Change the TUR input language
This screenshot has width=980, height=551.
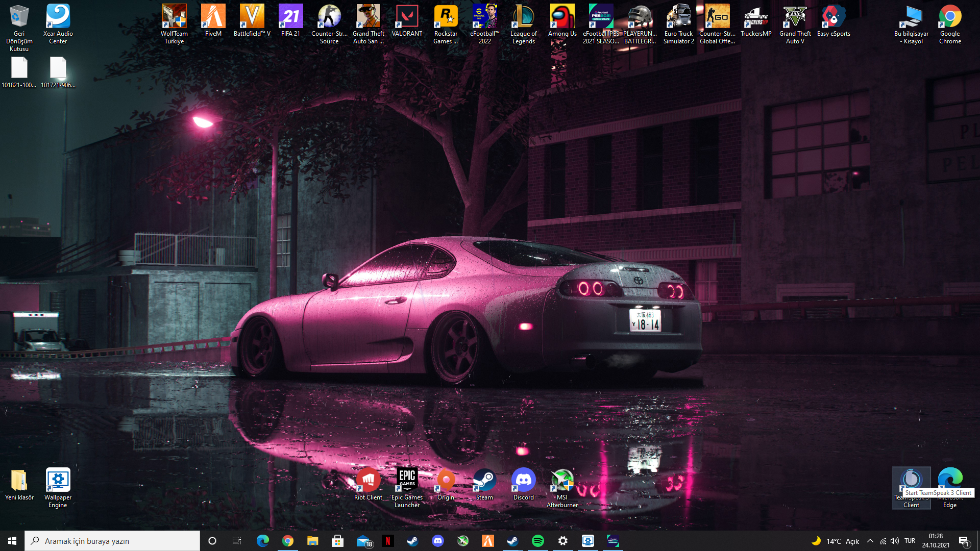910,541
